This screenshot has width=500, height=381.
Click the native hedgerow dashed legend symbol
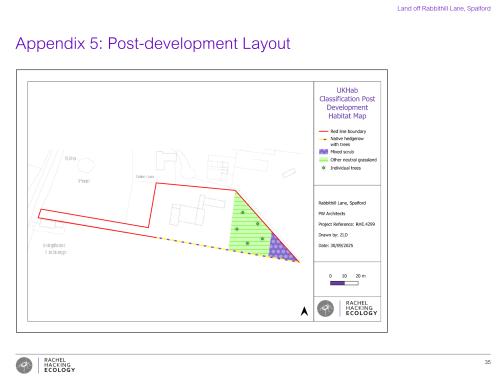pyautogui.click(x=323, y=139)
